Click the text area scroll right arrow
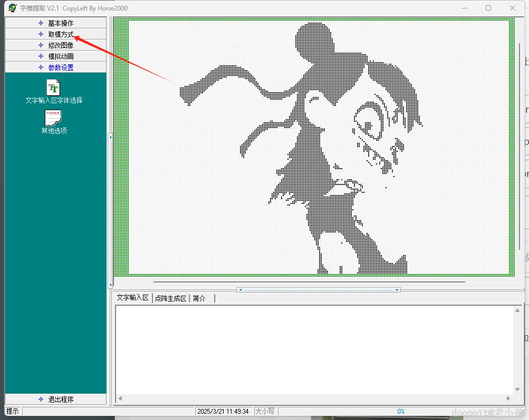Screen dimensions: 529x420 pyautogui.click(x=508, y=398)
